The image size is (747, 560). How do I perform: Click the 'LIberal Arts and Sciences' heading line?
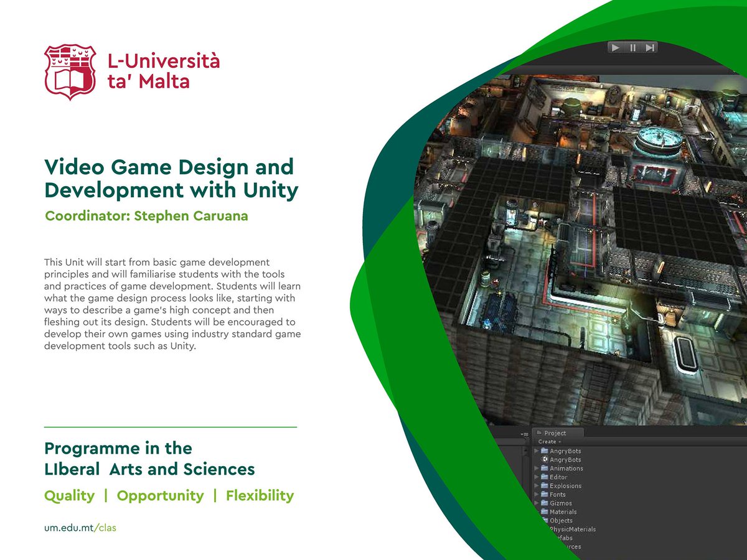click(149, 469)
